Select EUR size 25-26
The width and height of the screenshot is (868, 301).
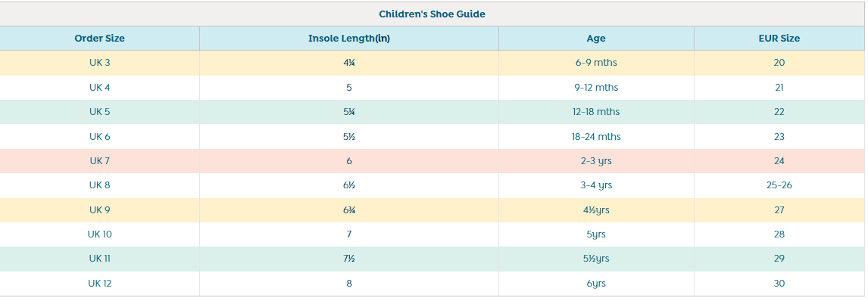[x=779, y=185]
